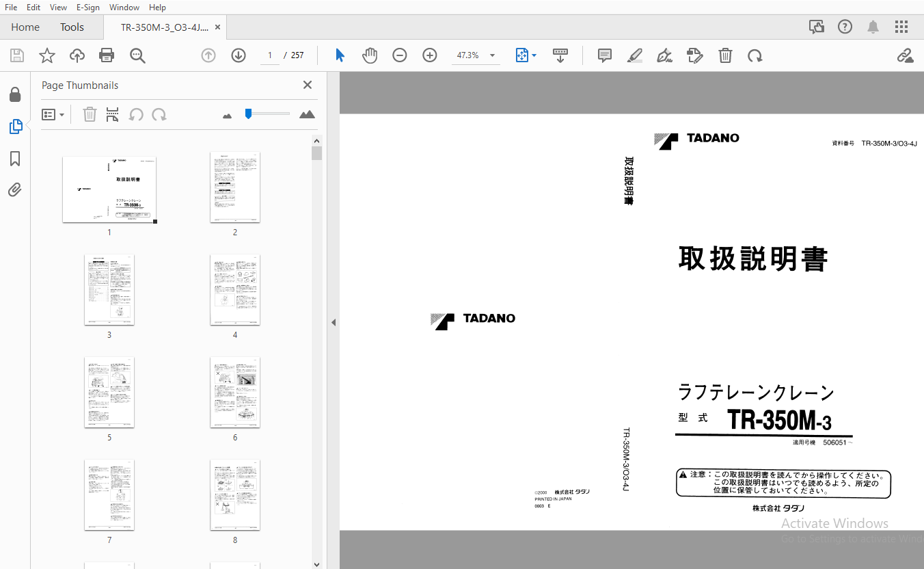Enlarge thumbnails with large mountain icon
The image size is (924, 569).
[308, 114]
